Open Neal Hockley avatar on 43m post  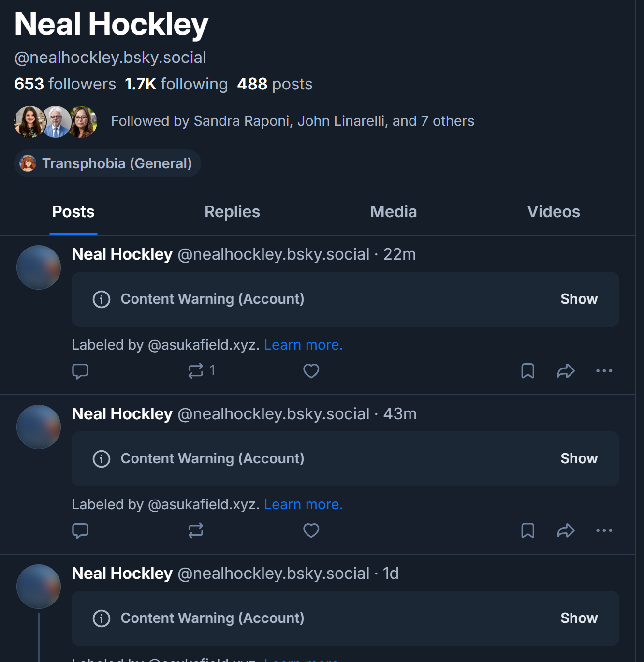click(39, 427)
